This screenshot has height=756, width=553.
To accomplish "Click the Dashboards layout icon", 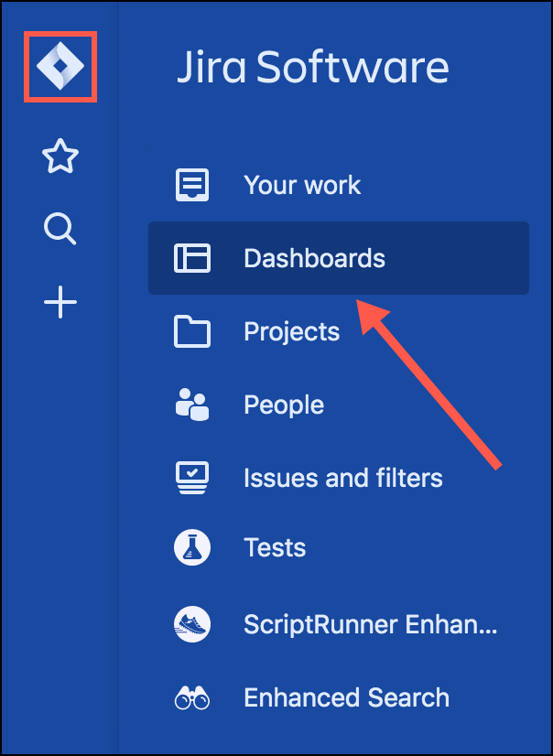I will pos(192,258).
